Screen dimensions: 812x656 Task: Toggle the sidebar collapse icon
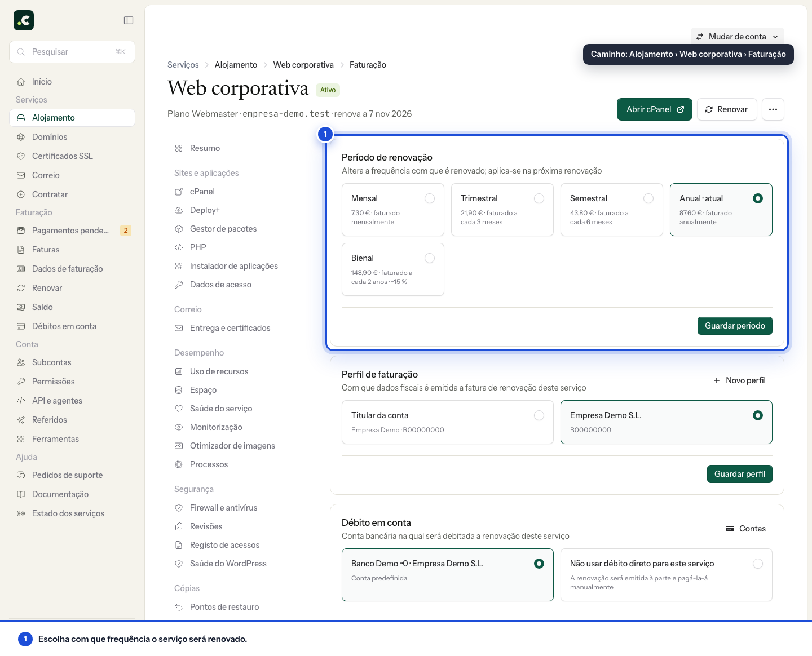(x=129, y=20)
